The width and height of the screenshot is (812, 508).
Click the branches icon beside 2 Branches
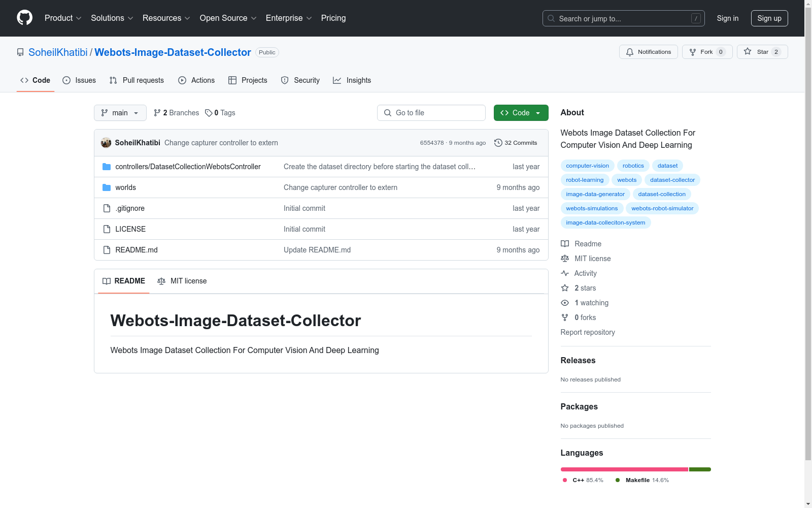[x=157, y=113]
